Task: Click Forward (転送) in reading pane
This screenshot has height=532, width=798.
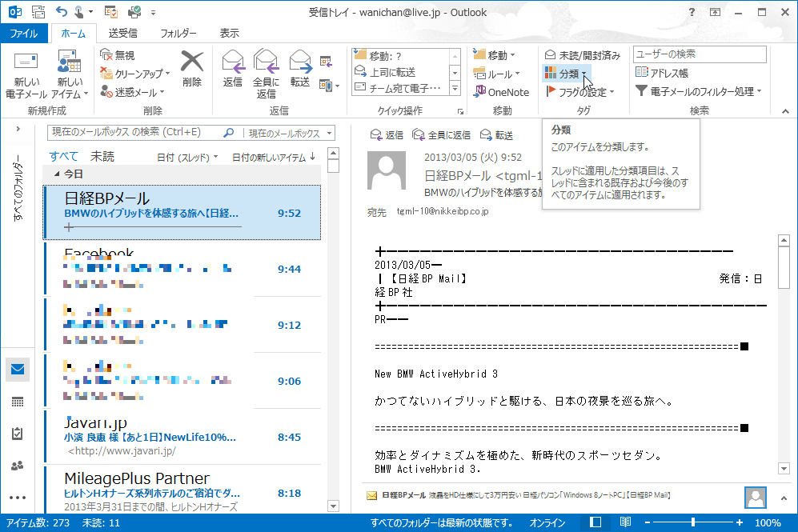Action: tap(496, 134)
